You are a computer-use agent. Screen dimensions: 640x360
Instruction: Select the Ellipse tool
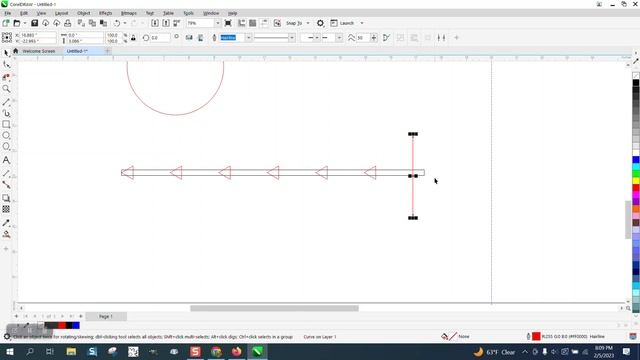[6, 136]
